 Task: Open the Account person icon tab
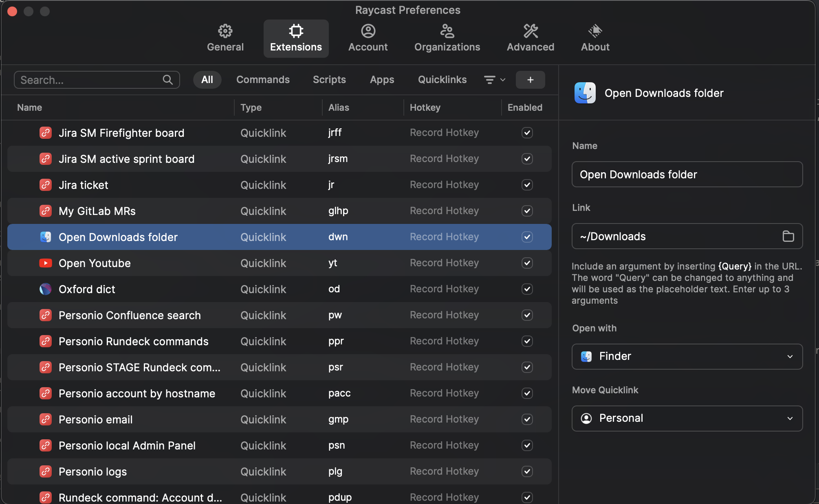tap(368, 31)
